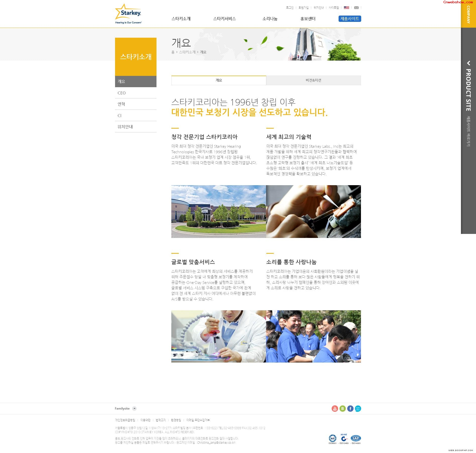Click the 스타키소개 breadcrumb link
476x453 pixels.
pyautogui.click(x=187, y=52)
